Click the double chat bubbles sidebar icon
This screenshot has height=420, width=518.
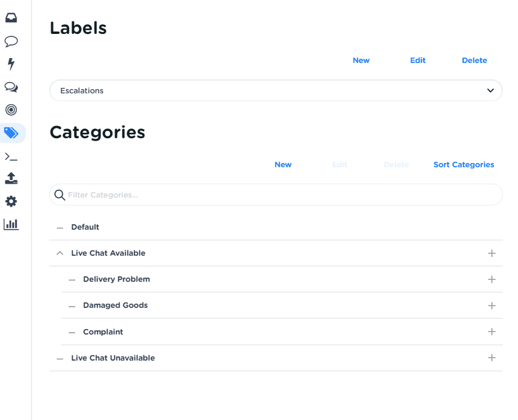[x=11, y=87]
